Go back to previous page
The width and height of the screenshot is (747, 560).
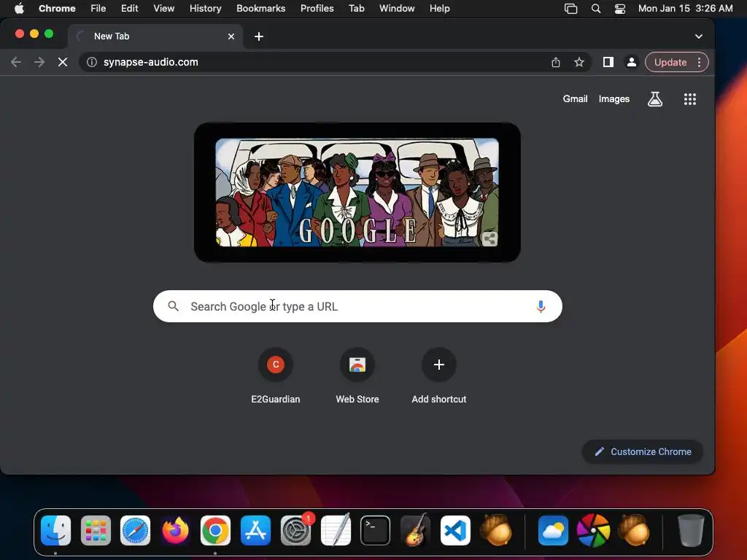click(x=16, y=62)
